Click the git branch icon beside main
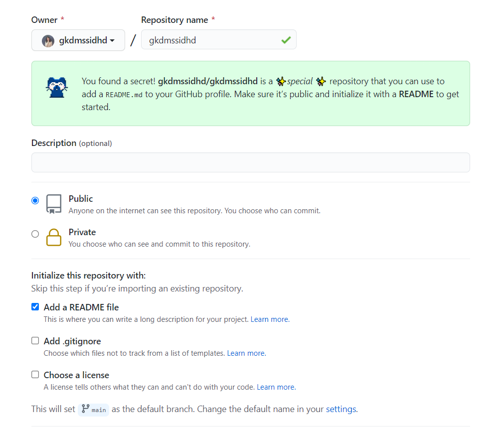Screen dimensions: 504x428 coord(85,409)
